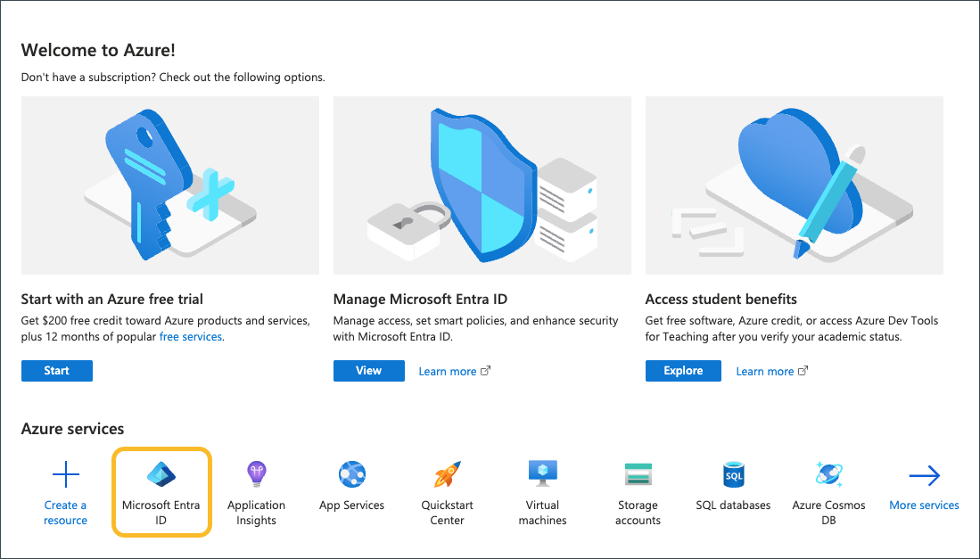Launch Quickstart Center rocket icon
This screenshot has width=980, height=559.
(x=447, y=474)
